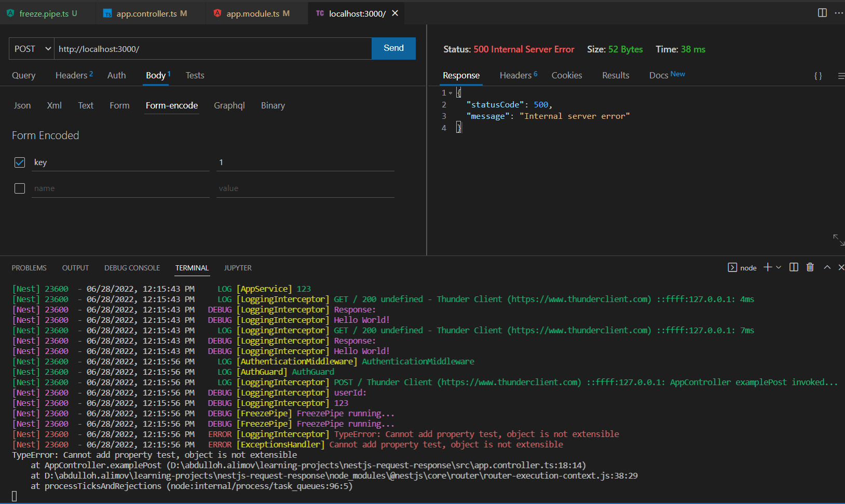Viewport: 845px width, 504px height.
Task: Click the request URL input field
Action: click(213, 49)
